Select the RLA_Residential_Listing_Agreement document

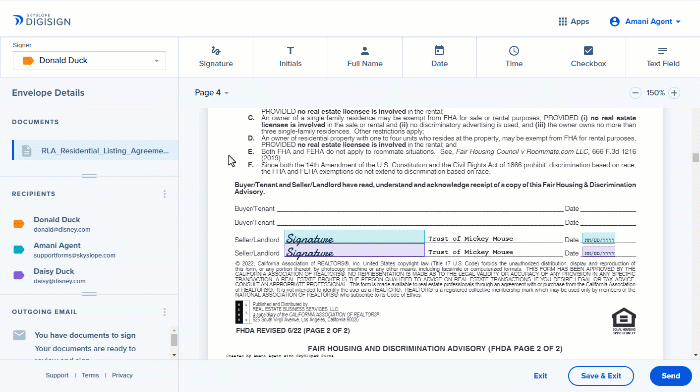pos(96,150)
